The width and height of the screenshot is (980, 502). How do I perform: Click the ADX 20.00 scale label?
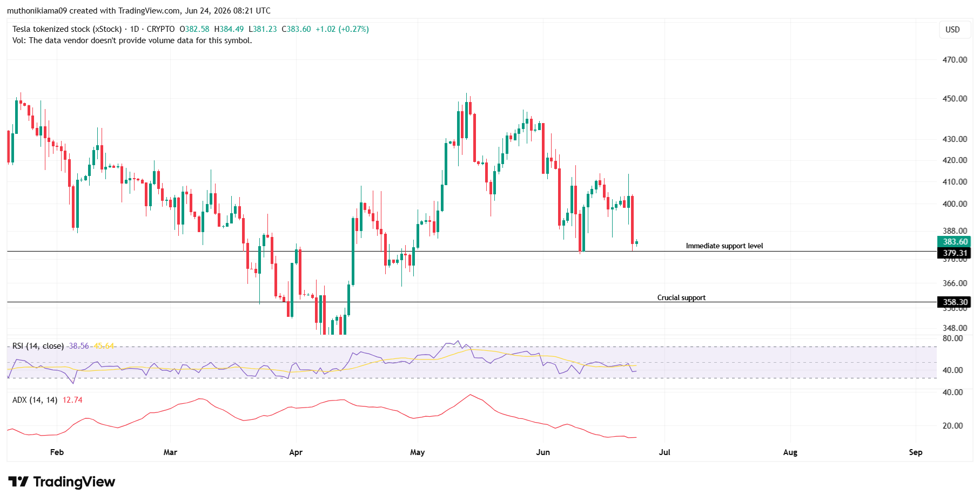tap(952, 426)
